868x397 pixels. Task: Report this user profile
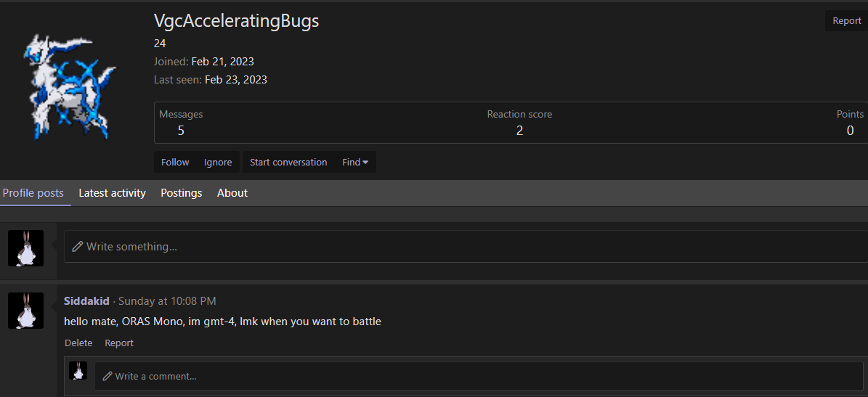(x=847, y=21)
